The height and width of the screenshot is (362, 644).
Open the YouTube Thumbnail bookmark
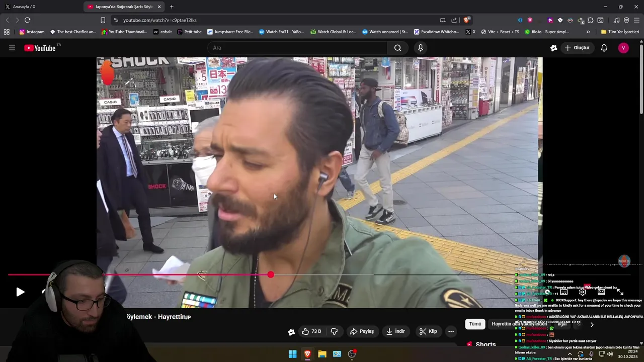coord(124,32)
